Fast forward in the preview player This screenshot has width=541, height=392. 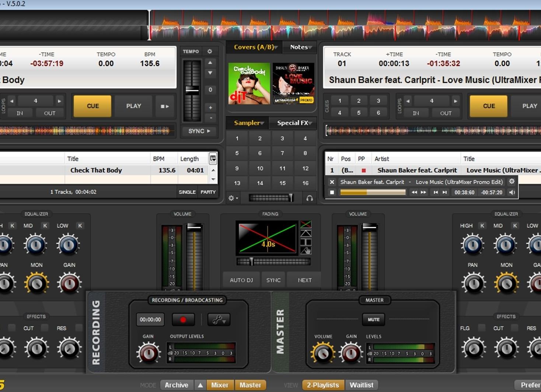pos(423,192)
